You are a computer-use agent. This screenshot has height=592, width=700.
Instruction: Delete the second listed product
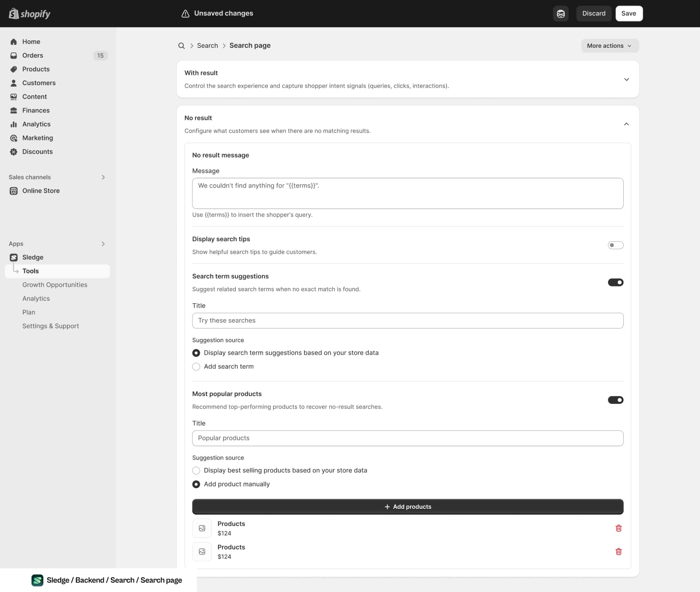pos(619,552)
